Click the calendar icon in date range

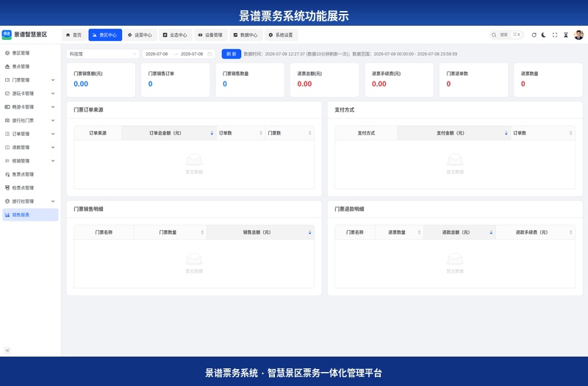coord(209,54)
